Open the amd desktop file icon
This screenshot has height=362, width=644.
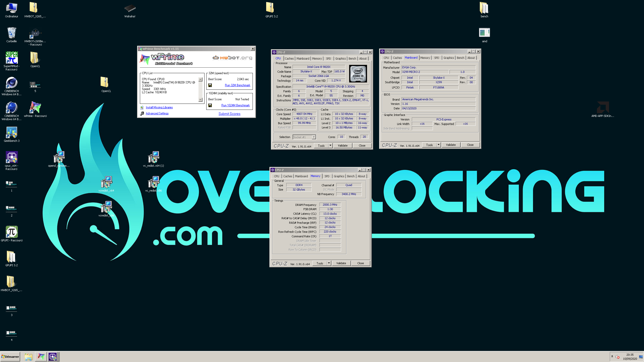pyautogui.click(x=485, y=35)
